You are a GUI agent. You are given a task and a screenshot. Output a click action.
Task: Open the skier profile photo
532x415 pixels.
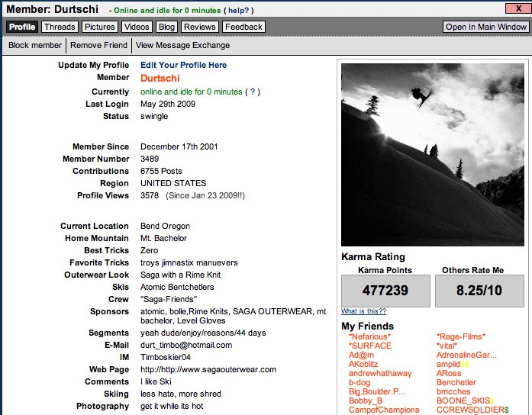pos(433,155)
